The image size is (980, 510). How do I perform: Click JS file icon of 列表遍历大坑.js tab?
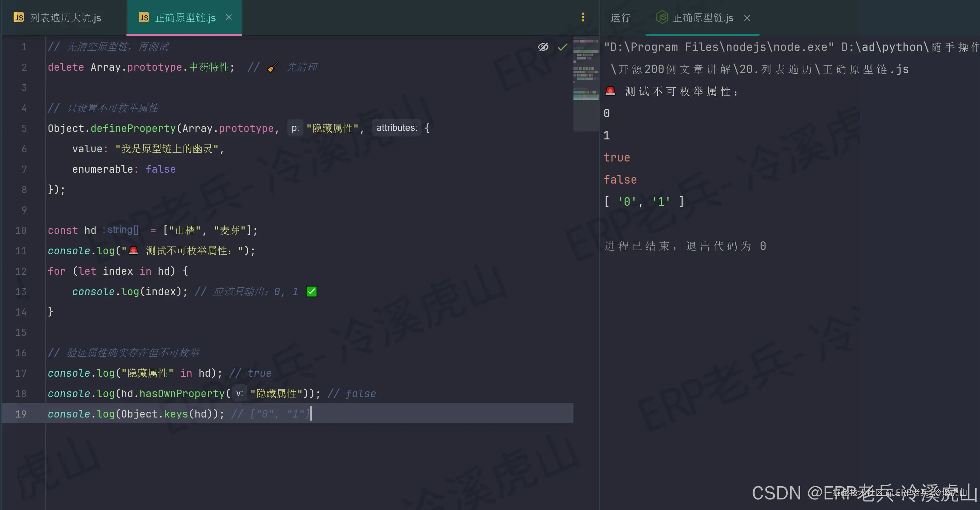point(19,17)
